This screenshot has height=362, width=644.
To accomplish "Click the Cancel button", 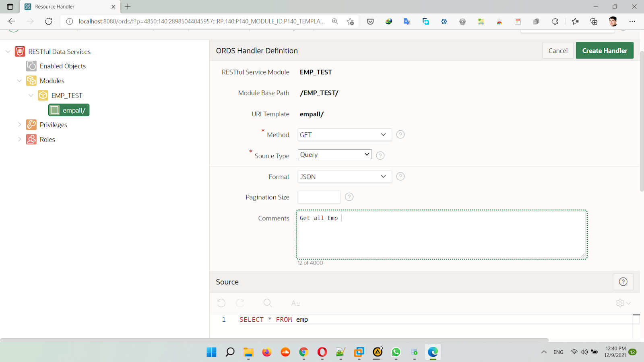I will tap(557, 51).
